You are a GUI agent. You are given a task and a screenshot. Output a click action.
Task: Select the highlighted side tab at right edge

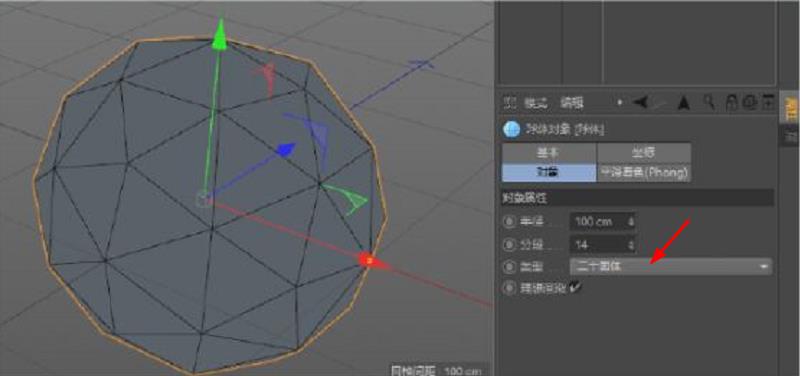tap(789, 107)
